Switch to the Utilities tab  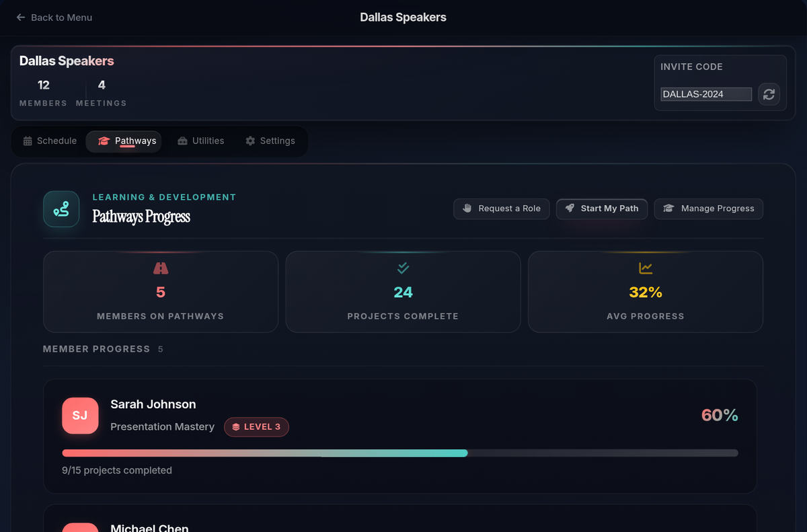200,141
